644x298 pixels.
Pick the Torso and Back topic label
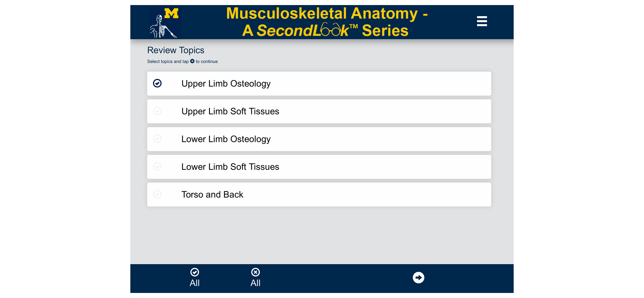212,195
